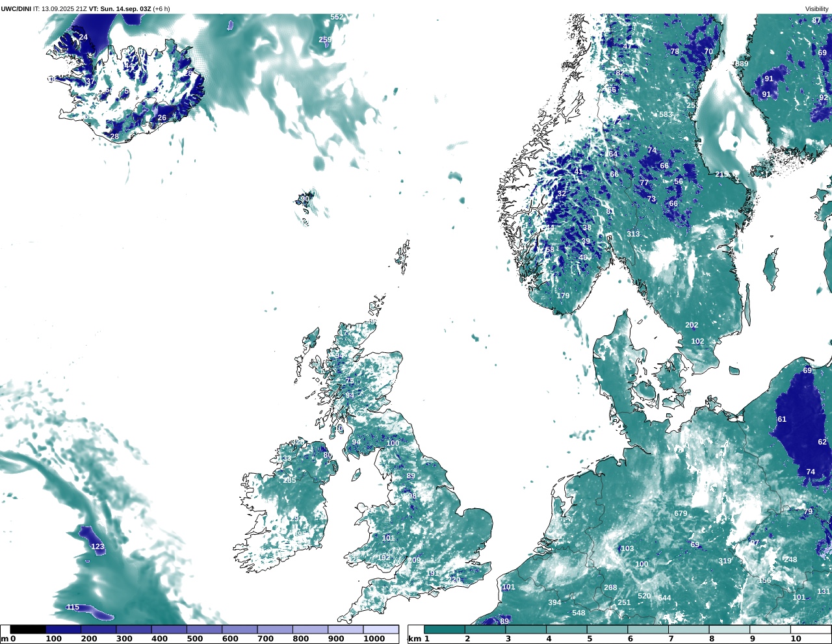Click the dark teal swatch between km 1 and 2
This screenshot has height=644, width=832.
445,629
